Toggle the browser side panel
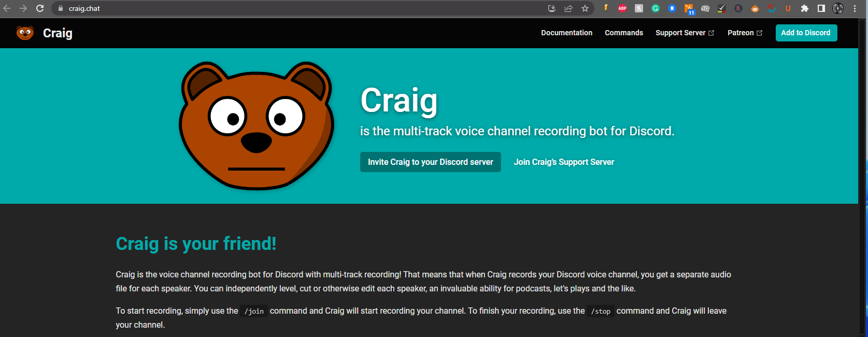The width and height of the screenshot is (868, 337). coord(821,8)
